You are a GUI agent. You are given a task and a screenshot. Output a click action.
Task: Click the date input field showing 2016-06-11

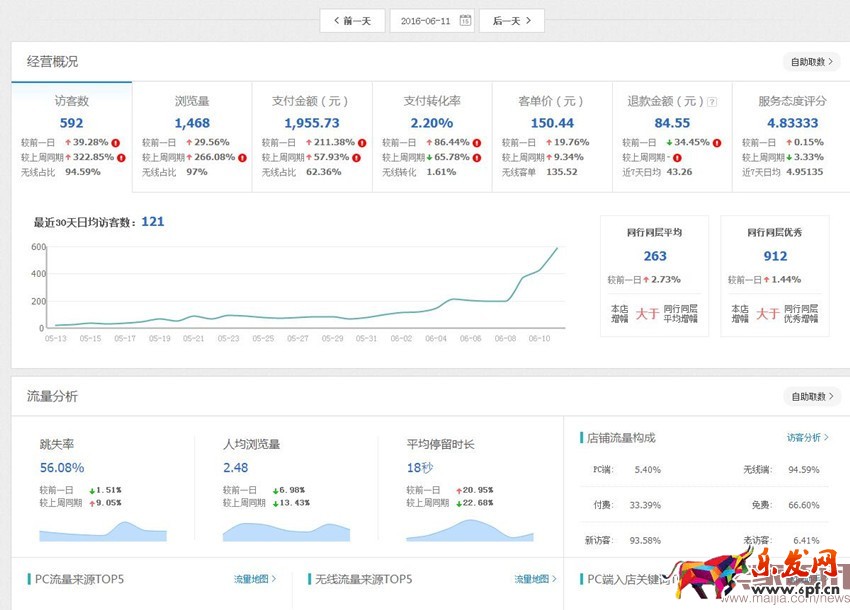[423, 21]
